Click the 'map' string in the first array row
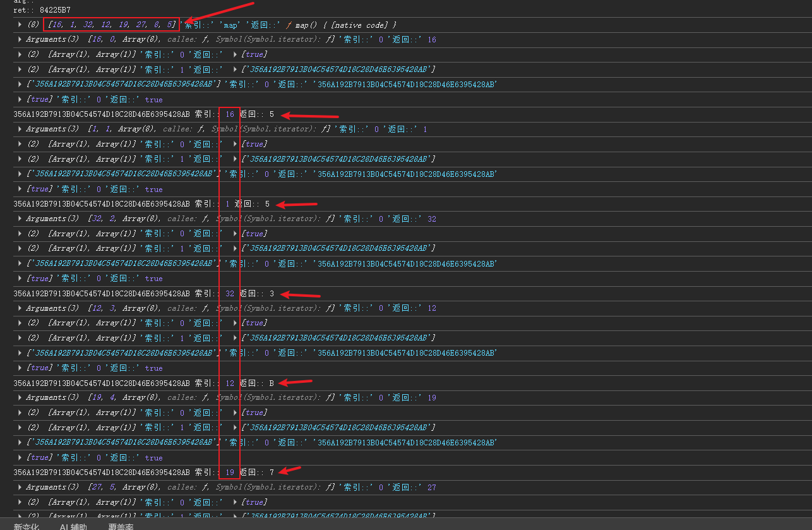812x530 pixels. pyautogui.click(x=230, y=25)
